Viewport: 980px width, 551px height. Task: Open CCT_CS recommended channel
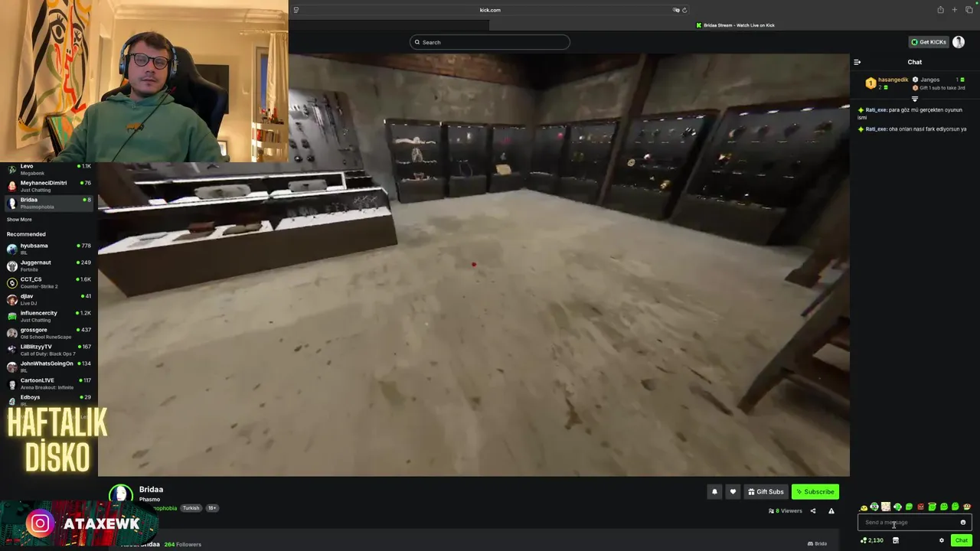tap(48, 282)
